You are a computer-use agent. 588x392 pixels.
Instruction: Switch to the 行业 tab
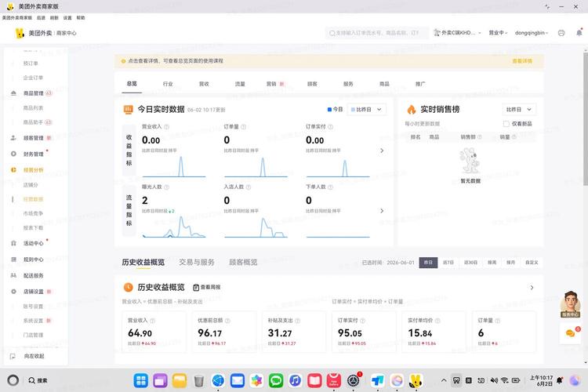[168, 84]
